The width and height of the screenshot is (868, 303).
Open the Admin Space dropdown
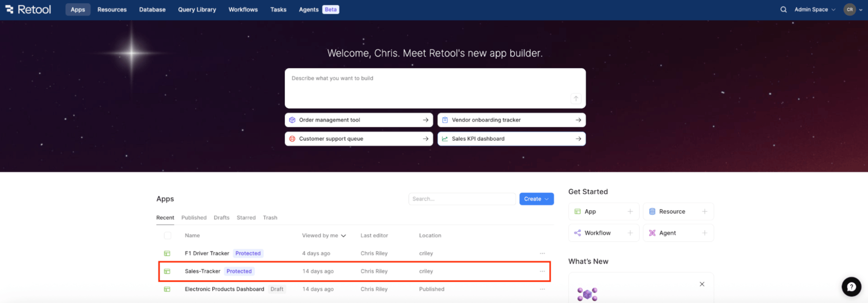tap(815, 10)
